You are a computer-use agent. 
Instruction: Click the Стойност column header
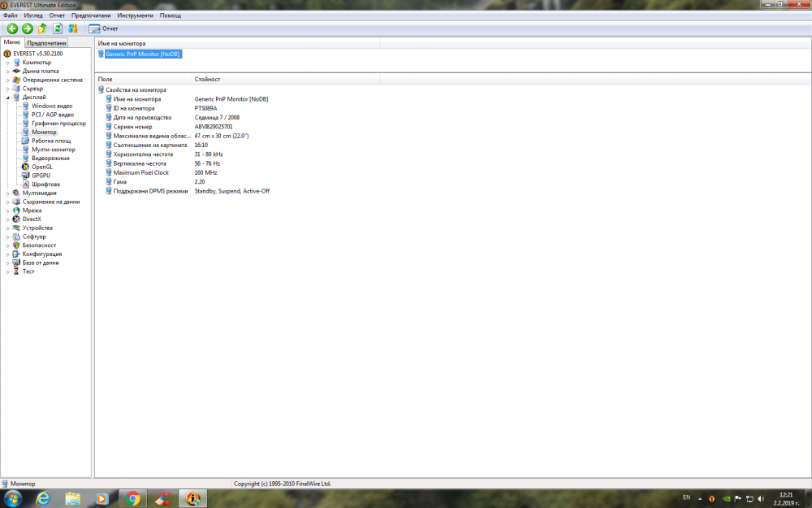(286, 80)
